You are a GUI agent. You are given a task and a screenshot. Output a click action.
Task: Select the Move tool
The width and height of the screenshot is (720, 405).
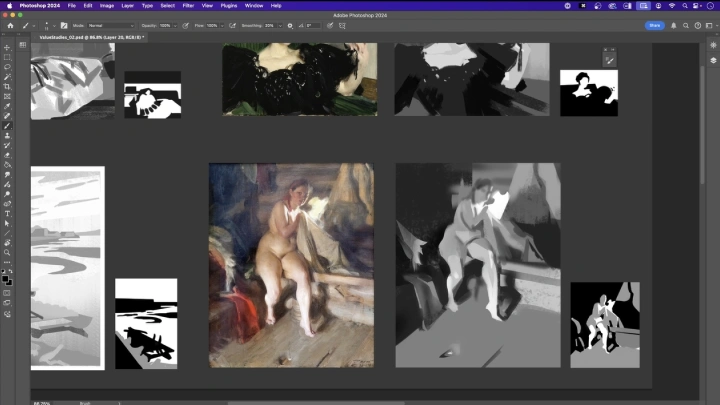[x=7, y=47]
